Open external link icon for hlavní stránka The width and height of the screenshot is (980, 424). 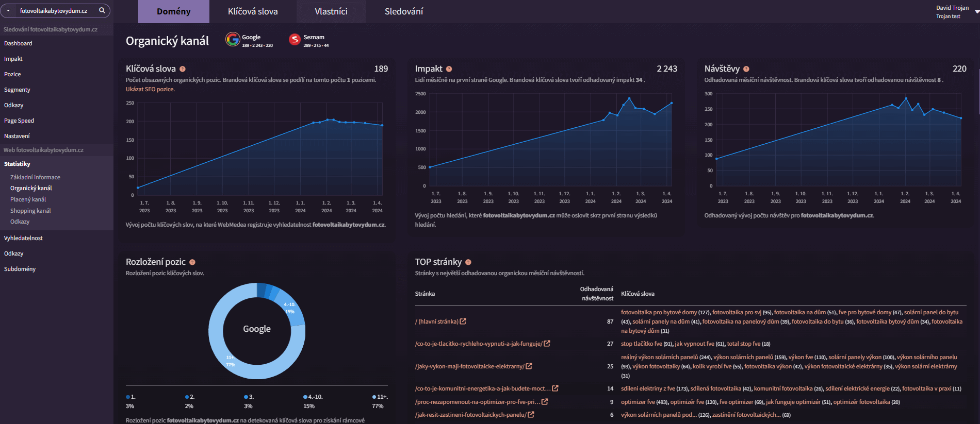(463, 321)
